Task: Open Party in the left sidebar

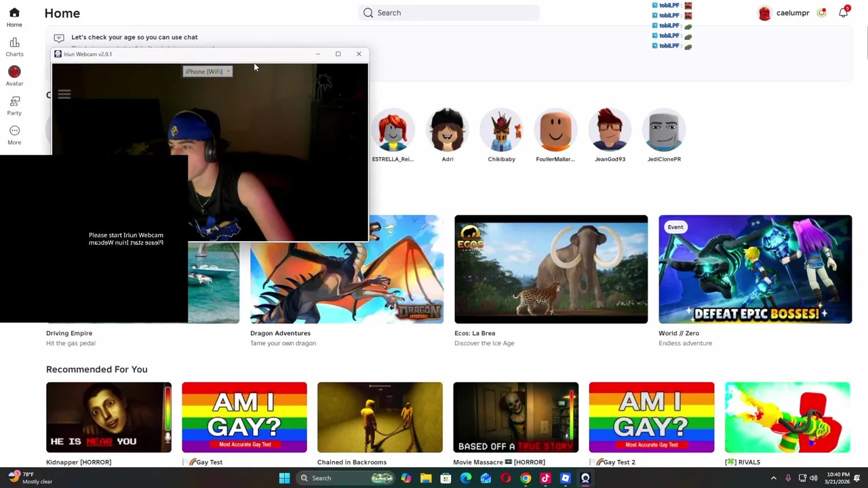Action: point(14,106)
